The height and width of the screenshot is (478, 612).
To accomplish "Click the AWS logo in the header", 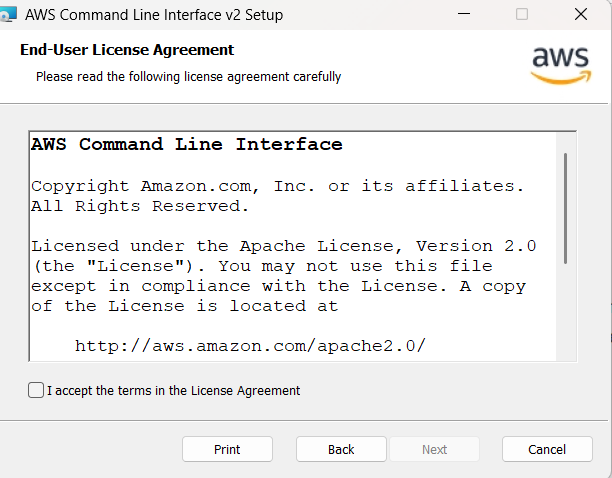I will point(561,65).
